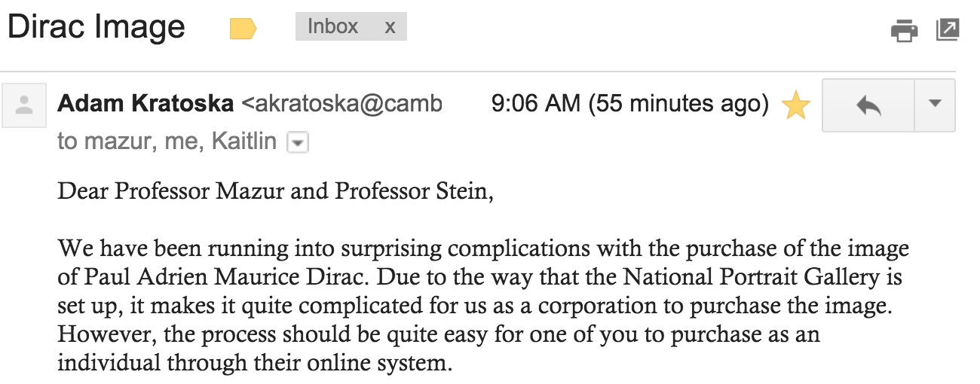The width and height of the screenshot is (980, 384).
Task: Show details arrow next to Kaitlin
Action: (x=299, y=143)
